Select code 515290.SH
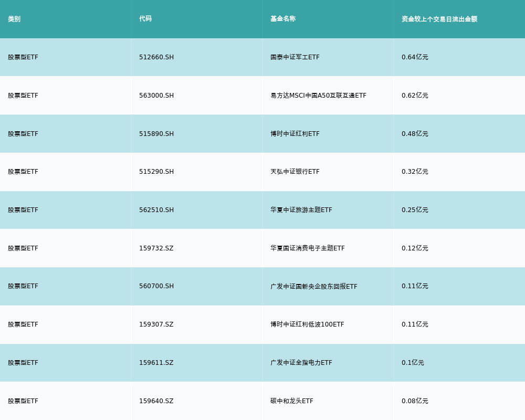The height and width of the screenshot is (420, 525). point(156,172)
